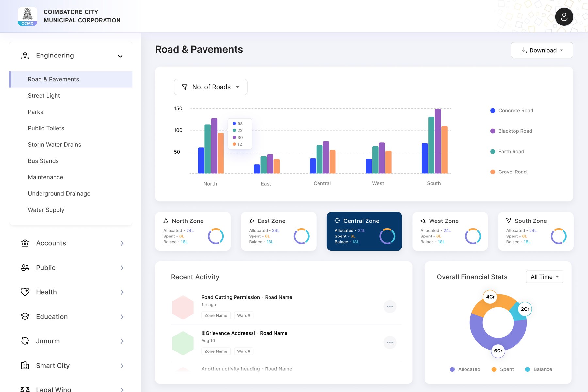
Task: Open the user profile avatar icon
Action: point(564,17)
